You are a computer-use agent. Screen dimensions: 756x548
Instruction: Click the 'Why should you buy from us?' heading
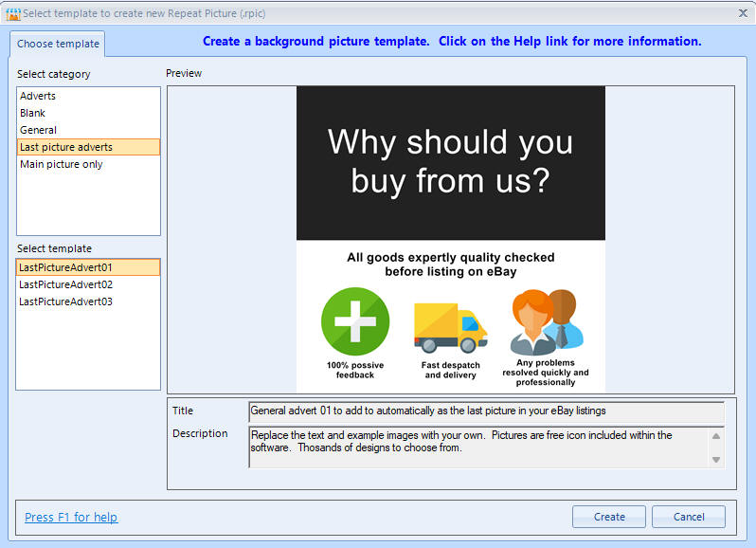(451, 161)
